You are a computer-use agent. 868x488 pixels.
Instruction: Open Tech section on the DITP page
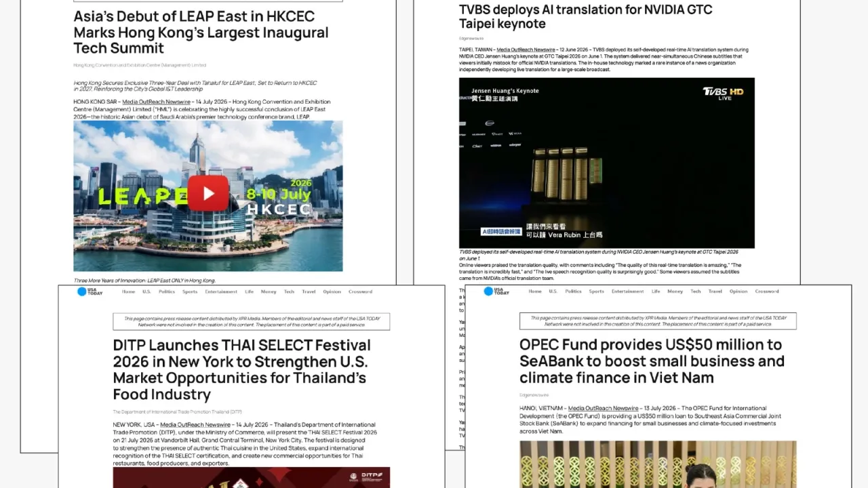point(289,291)
